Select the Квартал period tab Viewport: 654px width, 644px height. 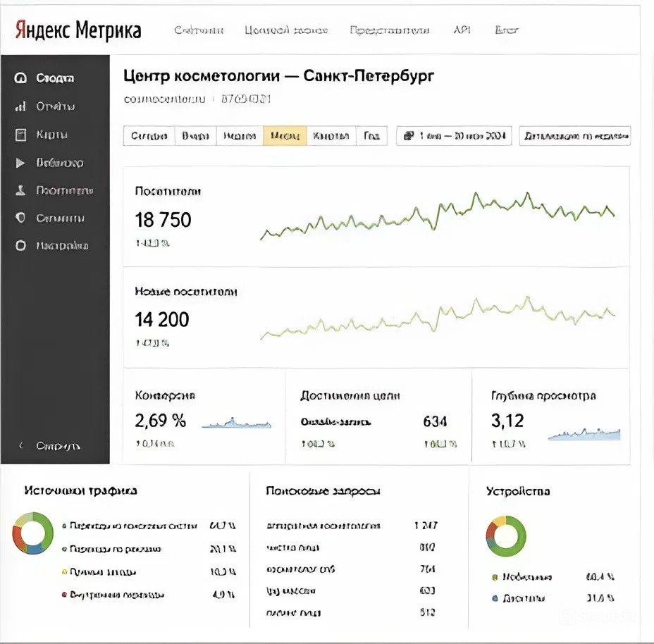click(x=331, y=136)
